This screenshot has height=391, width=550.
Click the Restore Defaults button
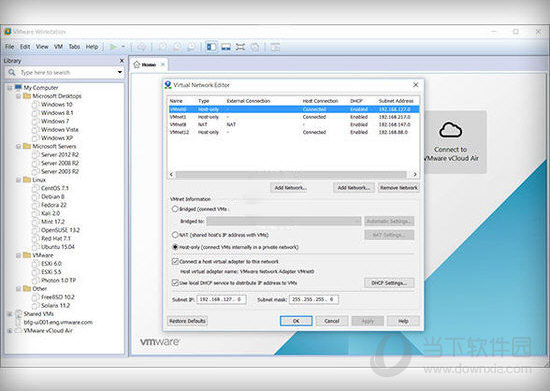[x=187, y=321]
